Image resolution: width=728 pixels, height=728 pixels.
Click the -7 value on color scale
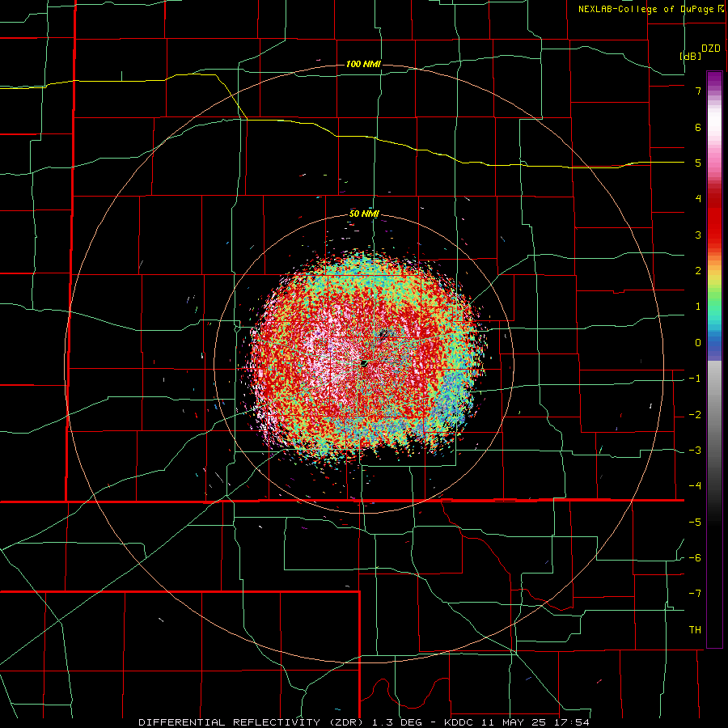[x=695, y=594]
